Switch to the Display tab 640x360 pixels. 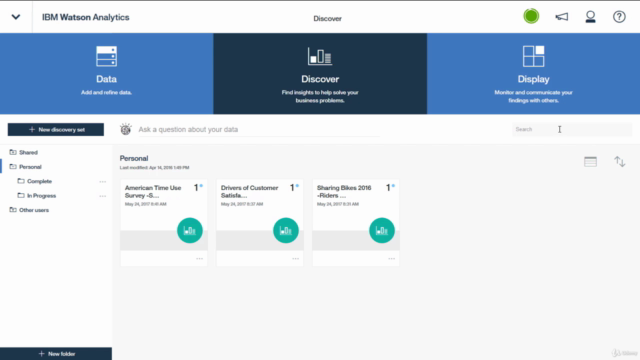[x=533, y=73]
